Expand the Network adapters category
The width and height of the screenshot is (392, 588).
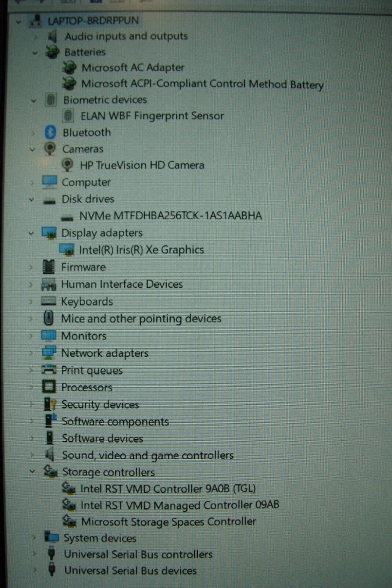pos(31,353)
